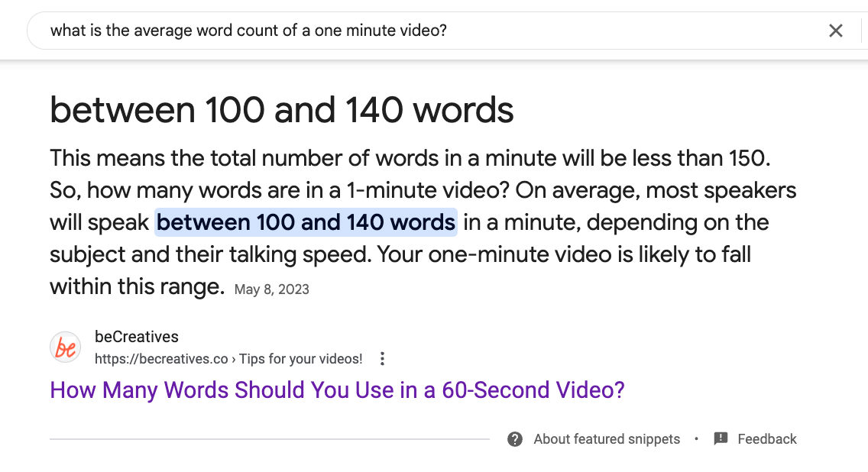Click the Feedback label
This screenshot has height=472, width=868.
pos(767,438)
